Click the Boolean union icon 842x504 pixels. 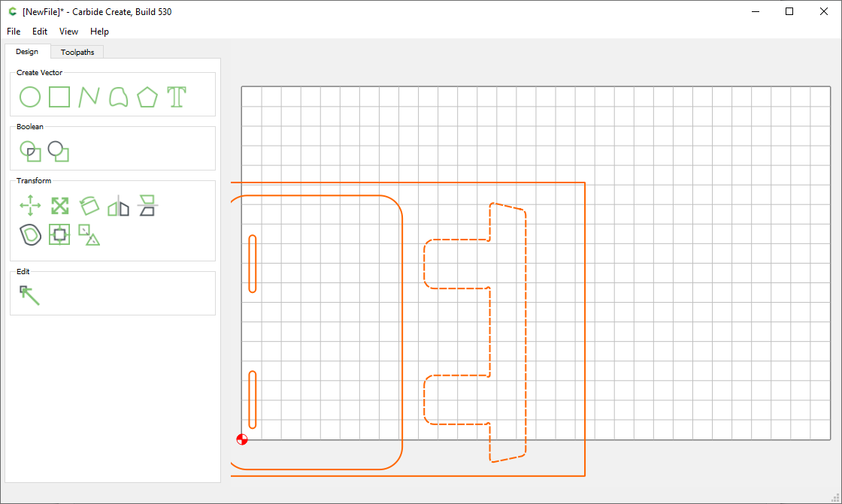click(x=59, y=151)
